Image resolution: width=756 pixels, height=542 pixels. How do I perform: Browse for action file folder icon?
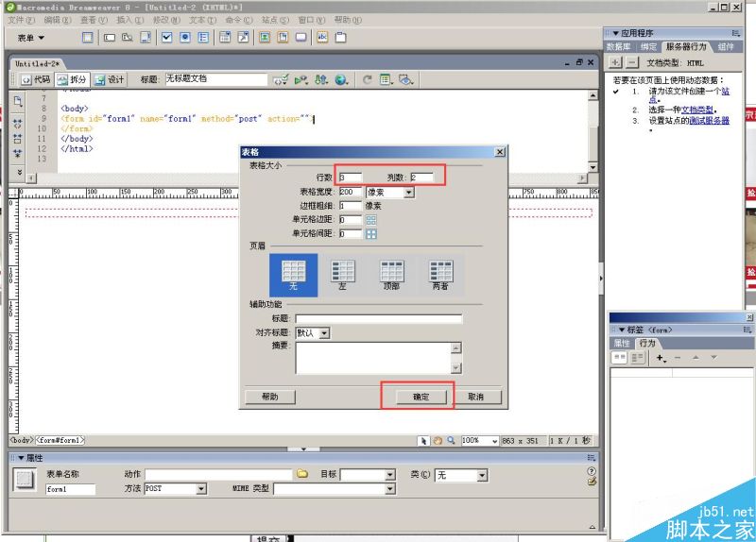pyautogui.click(x=302, y=474)
